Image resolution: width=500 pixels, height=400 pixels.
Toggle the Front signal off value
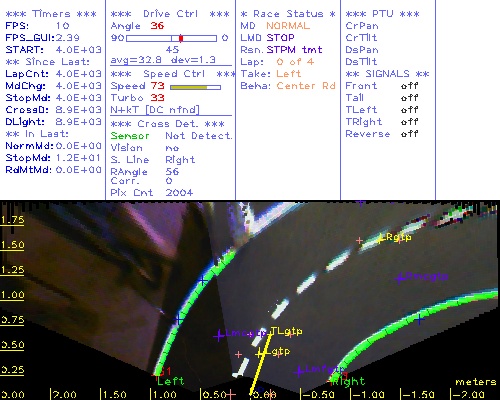coord(410,86)
